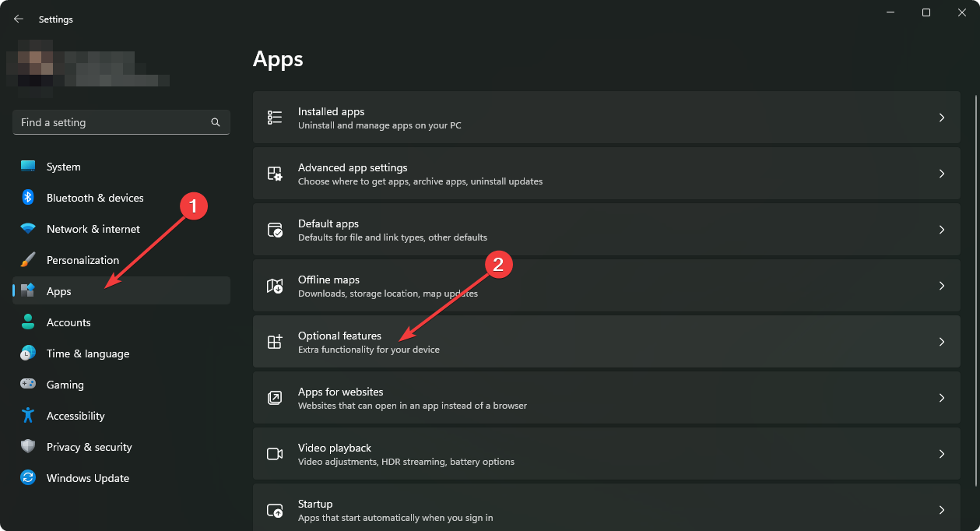The image size is (980, 531).
Task: Minimize the Settings window
Action: (890, 12)
